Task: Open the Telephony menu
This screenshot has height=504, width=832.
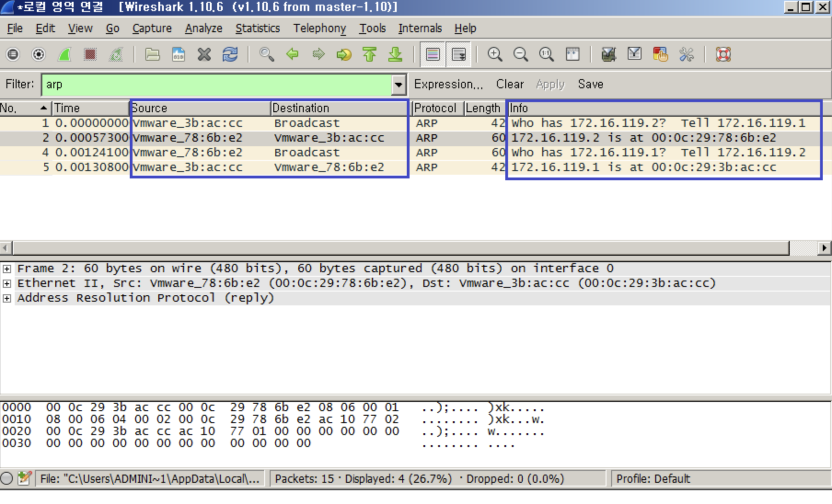Action: point(319,29)
